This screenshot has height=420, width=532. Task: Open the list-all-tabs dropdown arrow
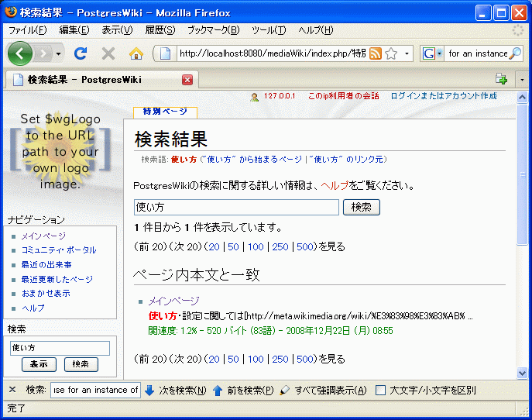(522, 80)
